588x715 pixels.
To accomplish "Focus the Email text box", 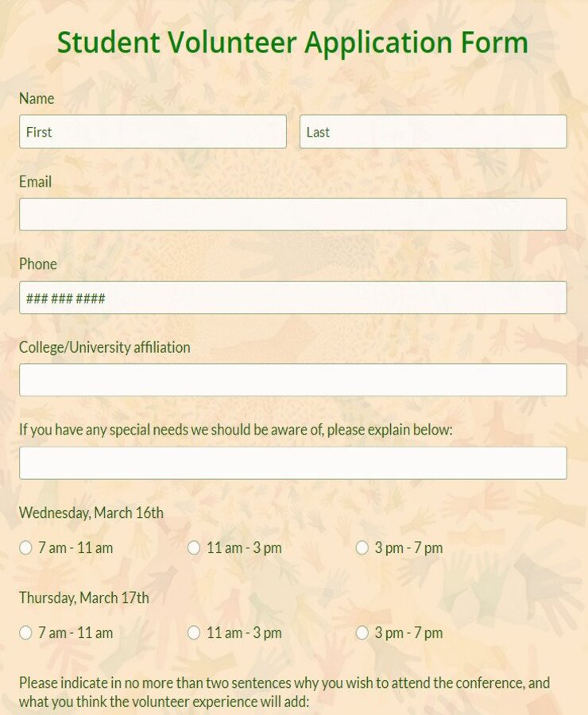I will pyautogui.click(x=293, y=214).
